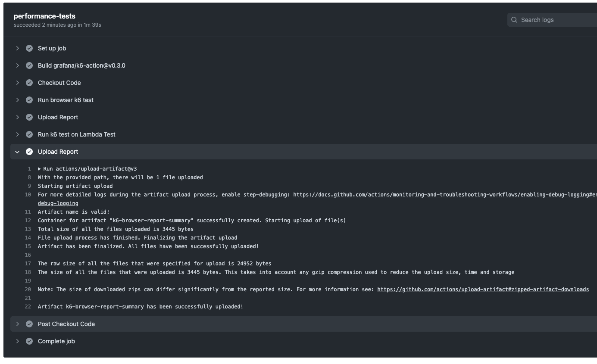Click line number 13 in the log
Image resolution: width=597 pixels, height=364 pixels.
click(x=28, y=229)
